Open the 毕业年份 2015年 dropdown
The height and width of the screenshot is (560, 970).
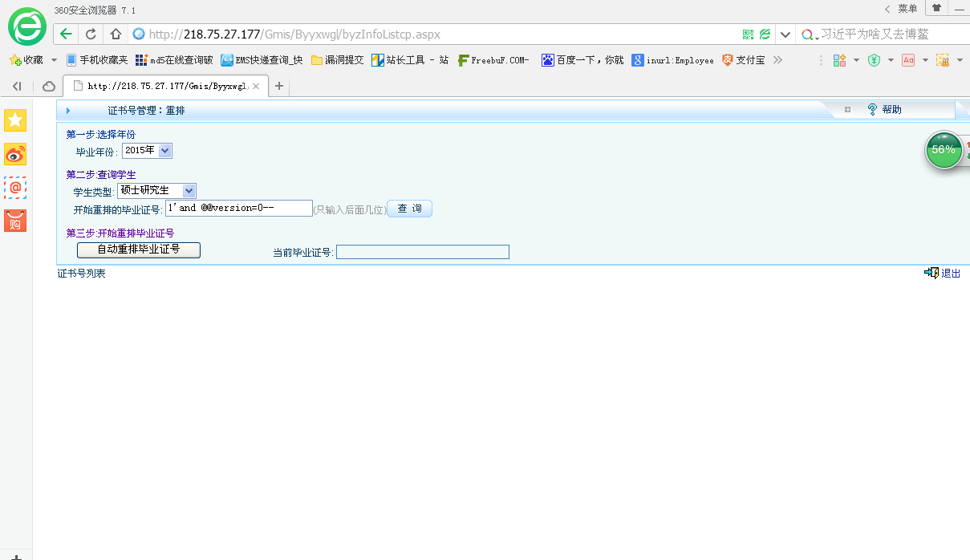click(147, 151)
